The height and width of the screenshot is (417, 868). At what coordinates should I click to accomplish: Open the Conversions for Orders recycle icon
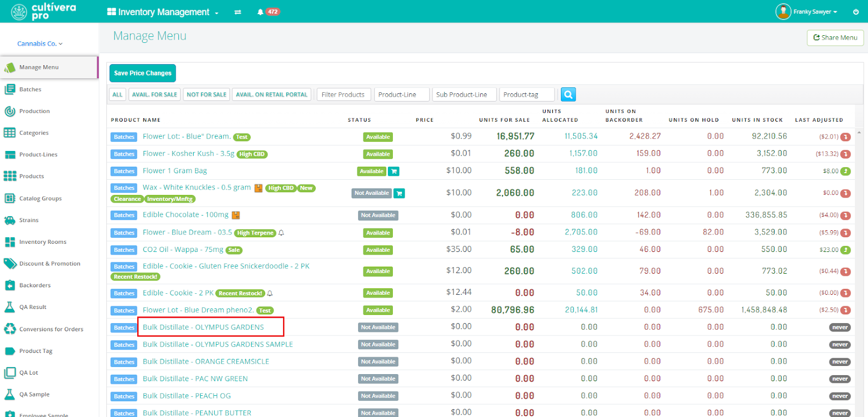pyautogui.click(x=9, y=328)
